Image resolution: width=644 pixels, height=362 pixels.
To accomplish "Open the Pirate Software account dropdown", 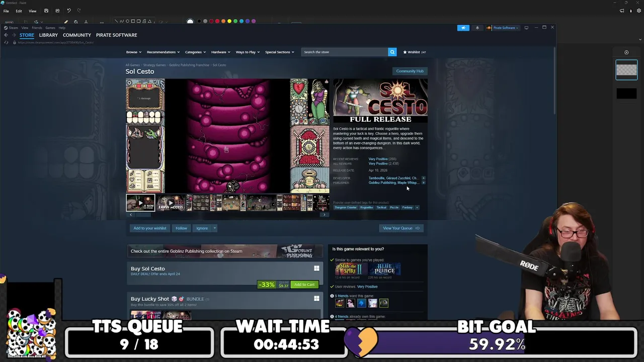I will click(x=503, y=28).
